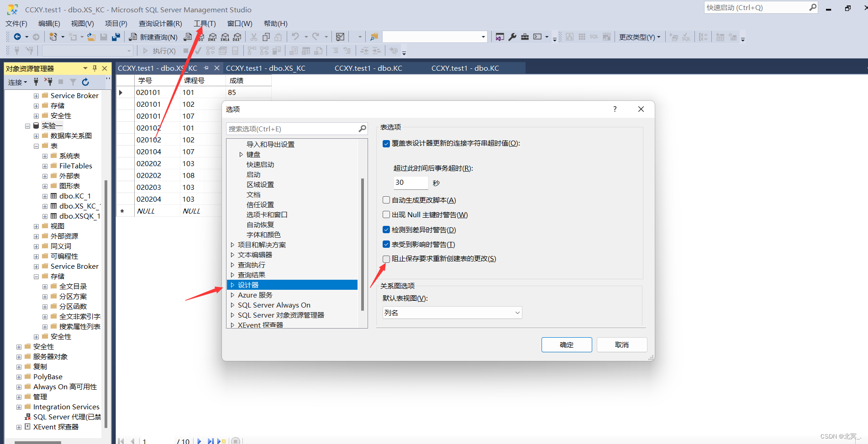Click the refresh icon in Object Explorer
Image resolution: width=868 pixels, height=444 pixels.
click(x=85, y=82)
